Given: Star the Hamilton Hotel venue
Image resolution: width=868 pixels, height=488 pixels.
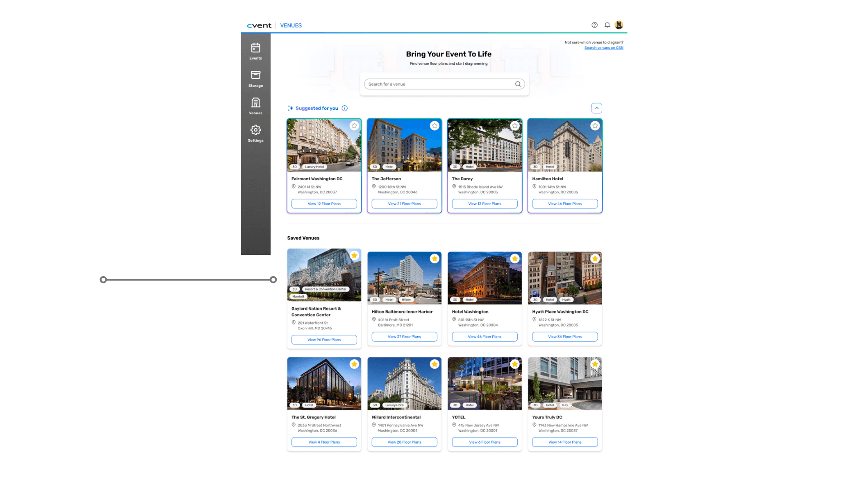Looking at the screenshot, I should (x=595, y=126).
